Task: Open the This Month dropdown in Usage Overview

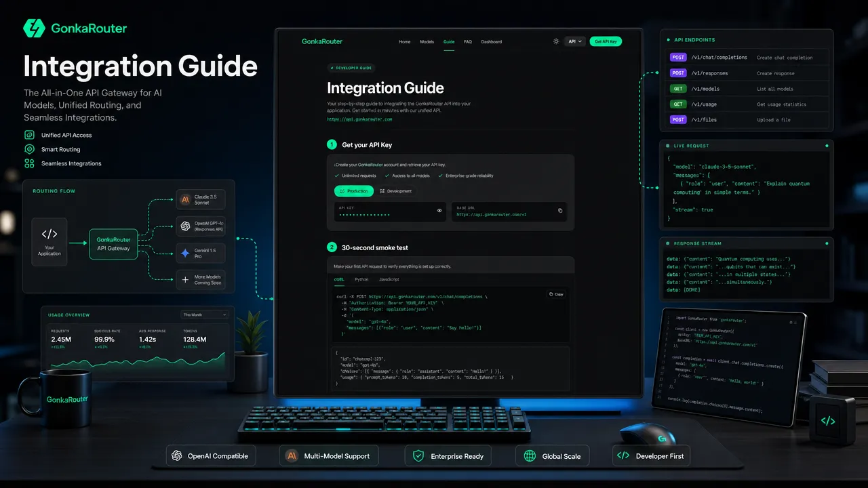Action: click(x=205, y=314)
